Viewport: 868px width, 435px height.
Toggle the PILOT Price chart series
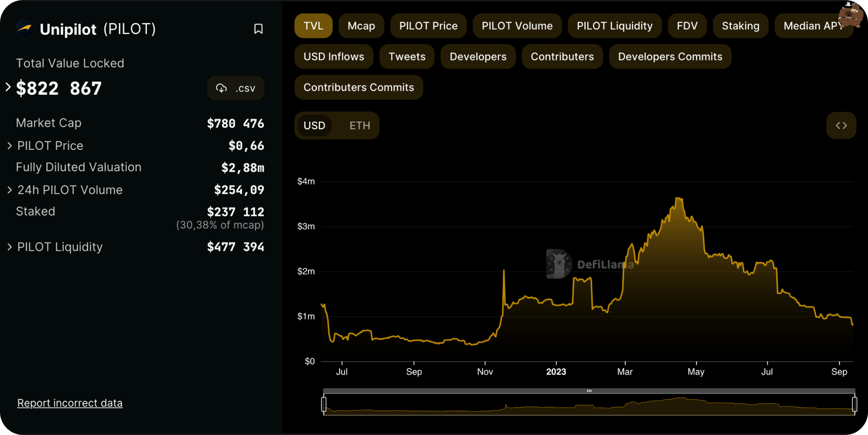(x=428, y=26)
